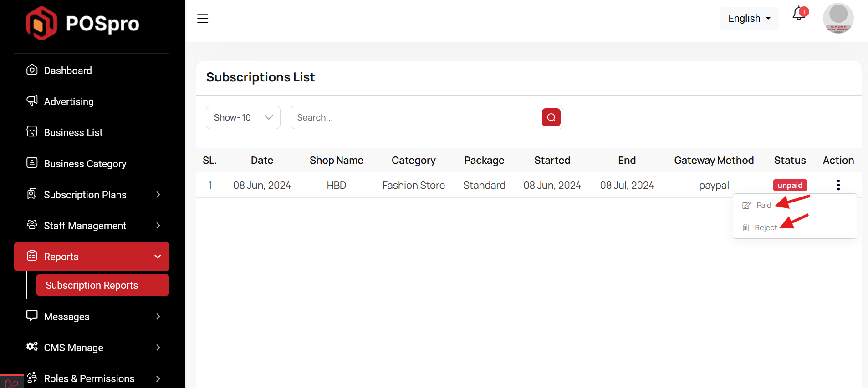
Task: Click the red search icon button
Action: pyautogui.click(x=551, y=117)
